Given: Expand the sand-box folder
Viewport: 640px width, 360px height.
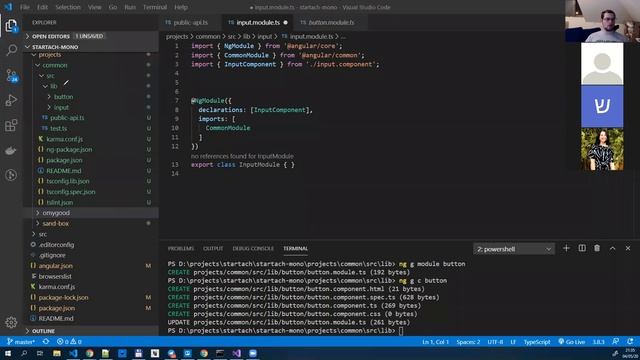Looking at the screenshot, I should 56,224.
